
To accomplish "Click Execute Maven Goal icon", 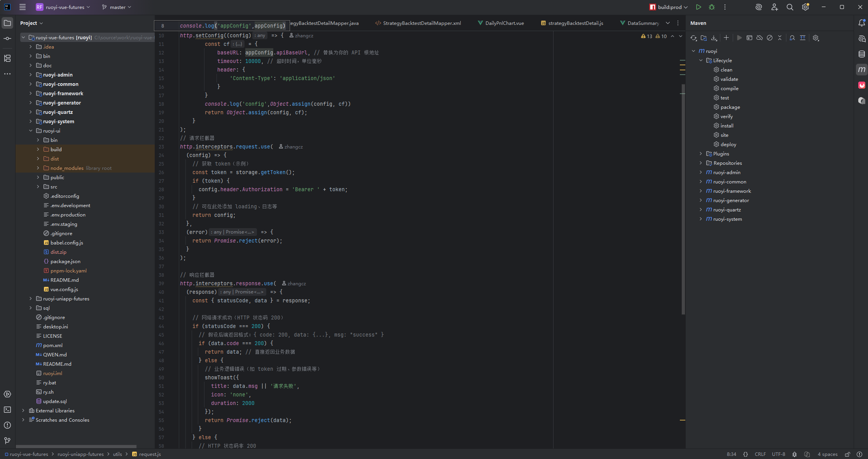I will coord(749,38).
